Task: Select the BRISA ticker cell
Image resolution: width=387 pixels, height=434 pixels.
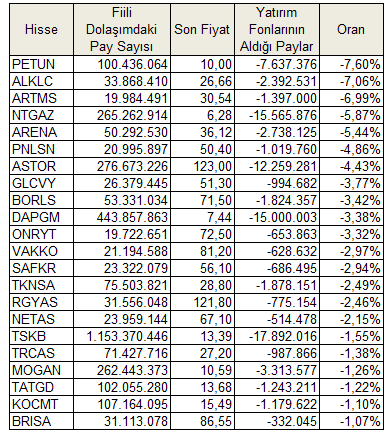Action: pos(41,421)
